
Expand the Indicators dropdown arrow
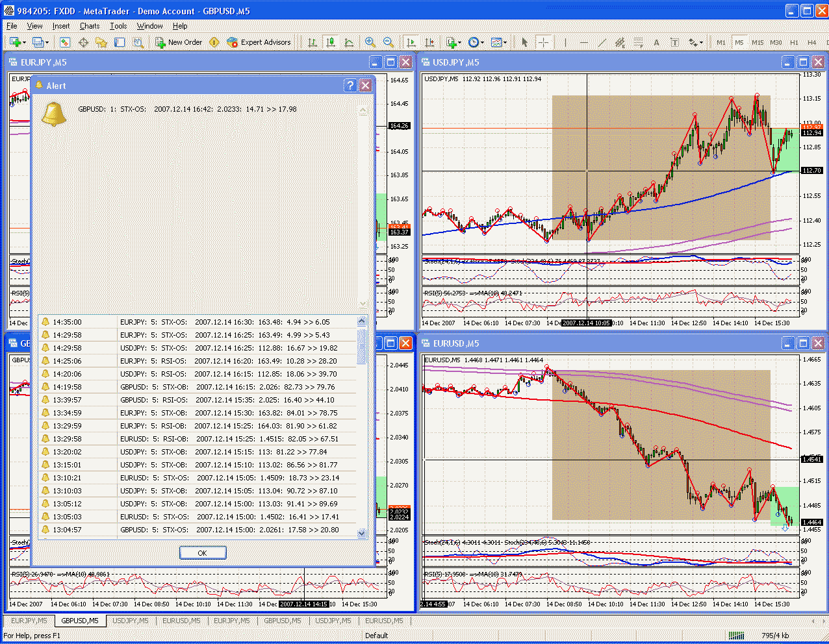pyautogui.click(x=459, y=42)
